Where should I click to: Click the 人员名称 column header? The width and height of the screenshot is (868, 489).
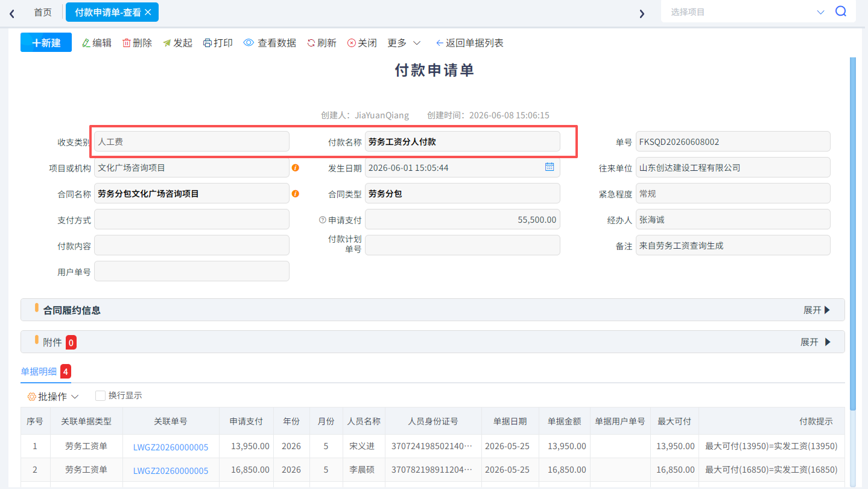pyautogui.click(x=364, y=421)
